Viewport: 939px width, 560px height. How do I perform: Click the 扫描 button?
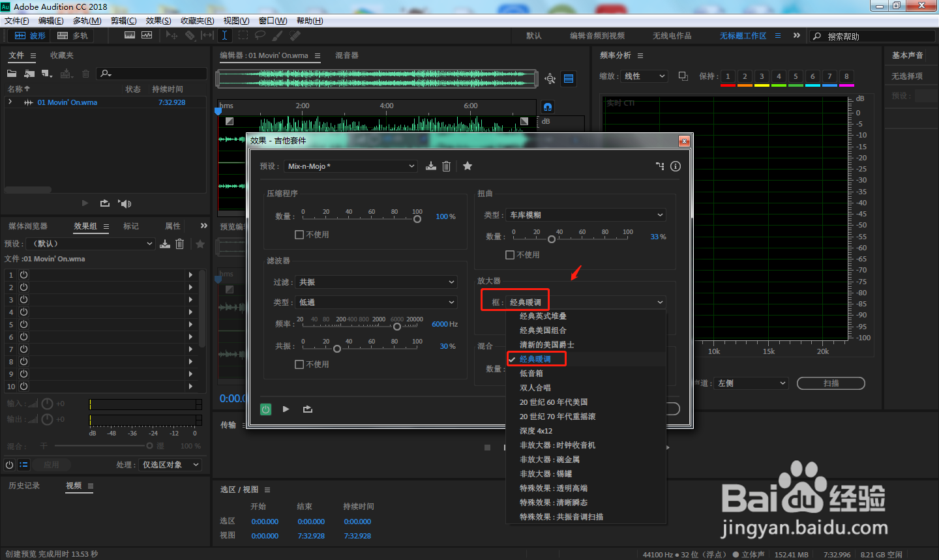coord(831,383)
